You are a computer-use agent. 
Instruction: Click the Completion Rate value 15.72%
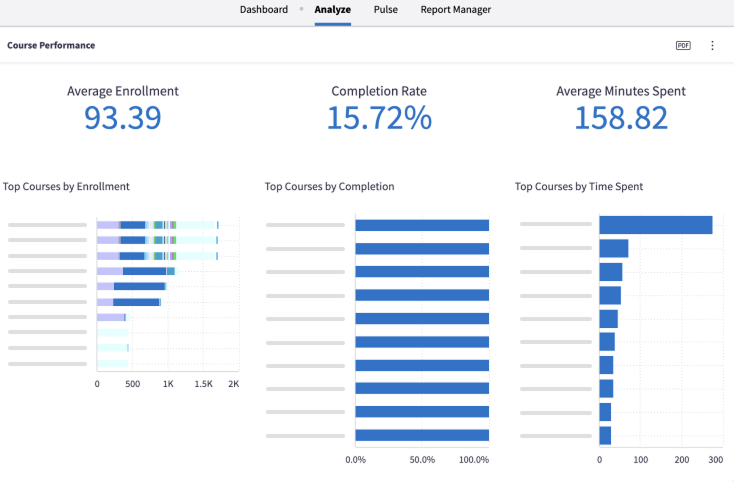click(x=379, y=117)
